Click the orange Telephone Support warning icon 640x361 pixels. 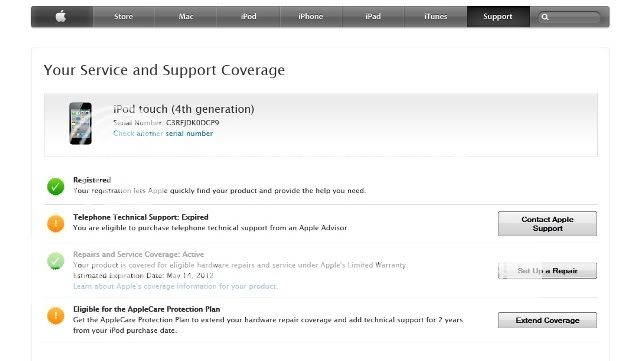[56, 223]
